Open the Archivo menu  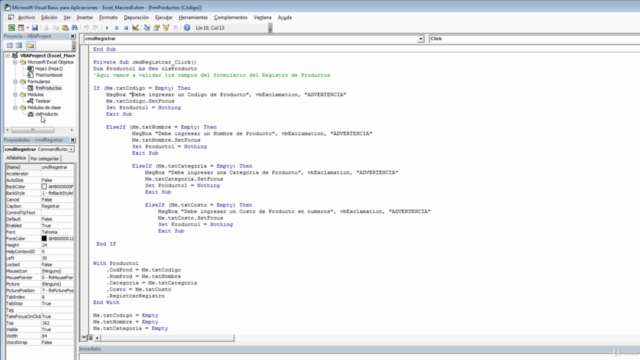pos(27,18)
